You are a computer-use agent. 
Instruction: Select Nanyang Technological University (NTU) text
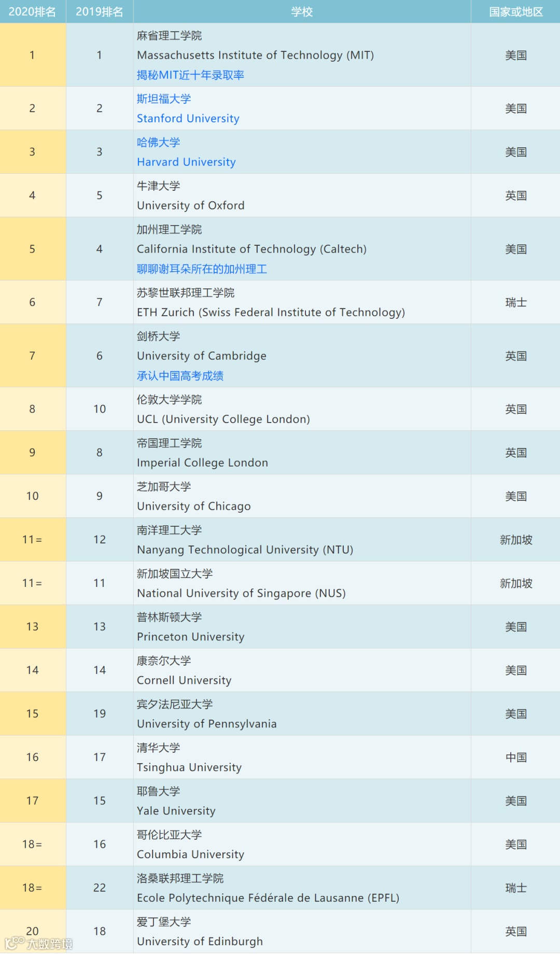[245, 550]
